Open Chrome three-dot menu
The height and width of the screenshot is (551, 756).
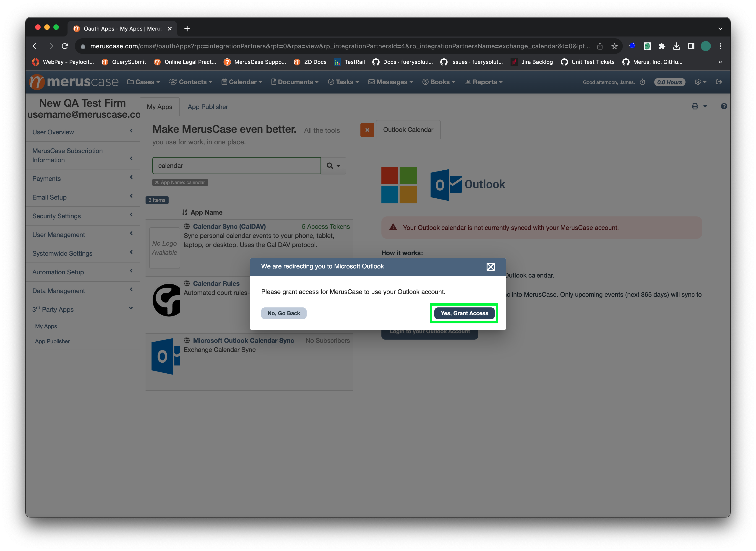click(x=720, y=46)
